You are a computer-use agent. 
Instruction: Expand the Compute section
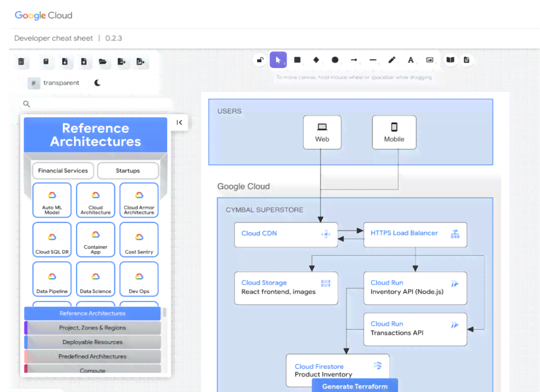92,369
